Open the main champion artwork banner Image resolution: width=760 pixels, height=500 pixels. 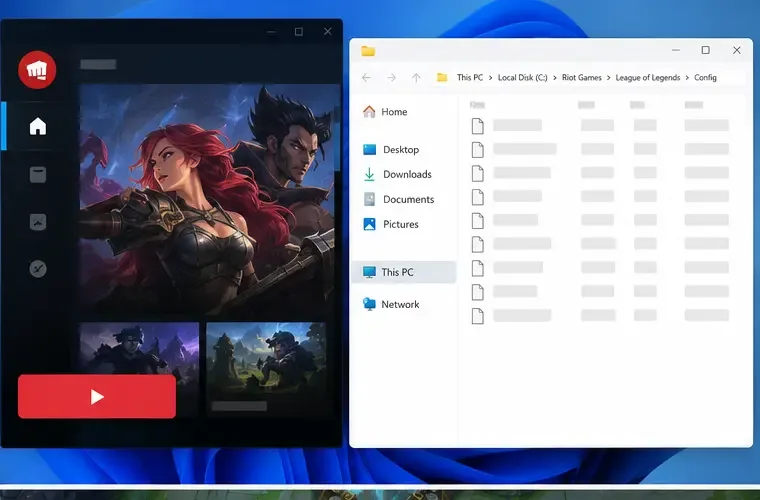[x=209, y=199]
